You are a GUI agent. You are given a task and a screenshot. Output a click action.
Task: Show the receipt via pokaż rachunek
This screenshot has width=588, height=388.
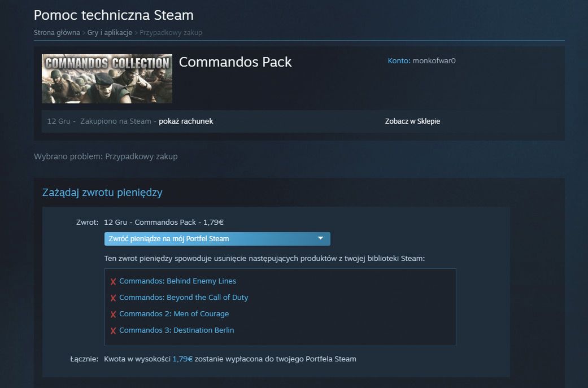point(186,121)
